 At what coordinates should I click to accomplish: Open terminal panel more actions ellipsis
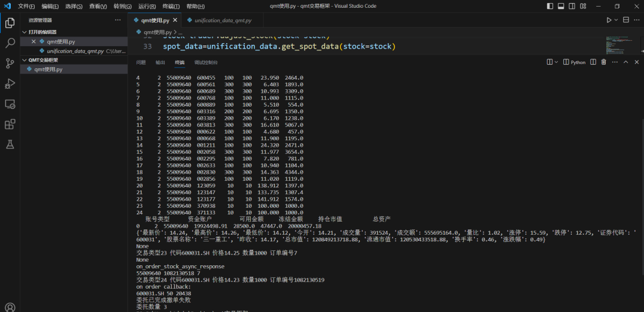click(615, 62)
